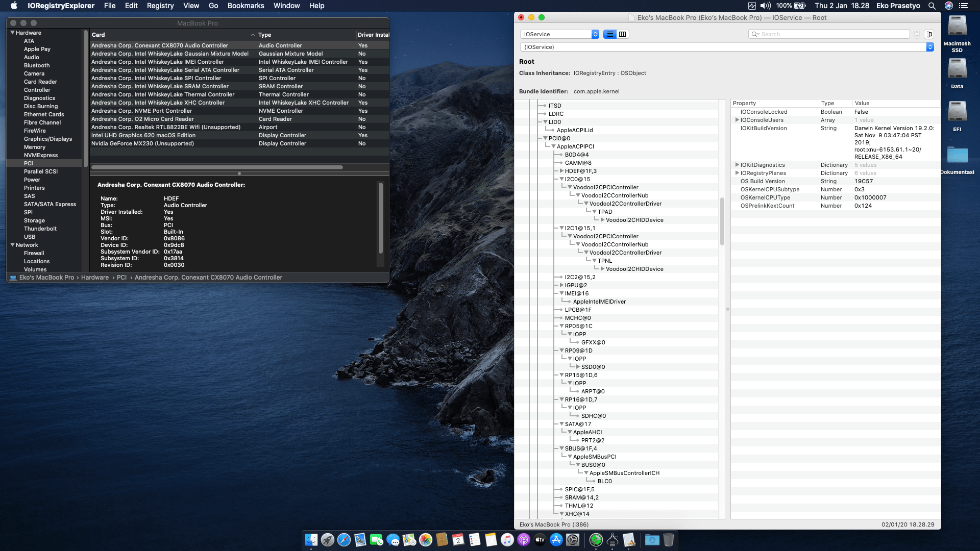The height and width of the screenshot is (551, 980).
Task: Open Trash in the dock
Action: pos(669,539)
